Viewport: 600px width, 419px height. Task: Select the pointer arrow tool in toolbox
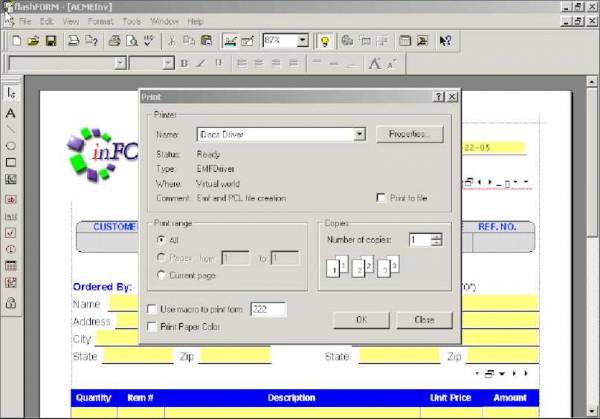click(11, 93)
